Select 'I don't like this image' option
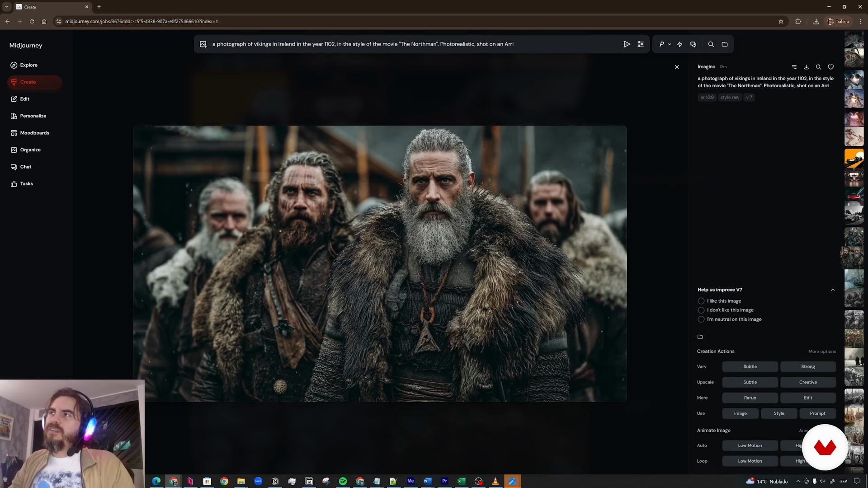 pos(726,310)
